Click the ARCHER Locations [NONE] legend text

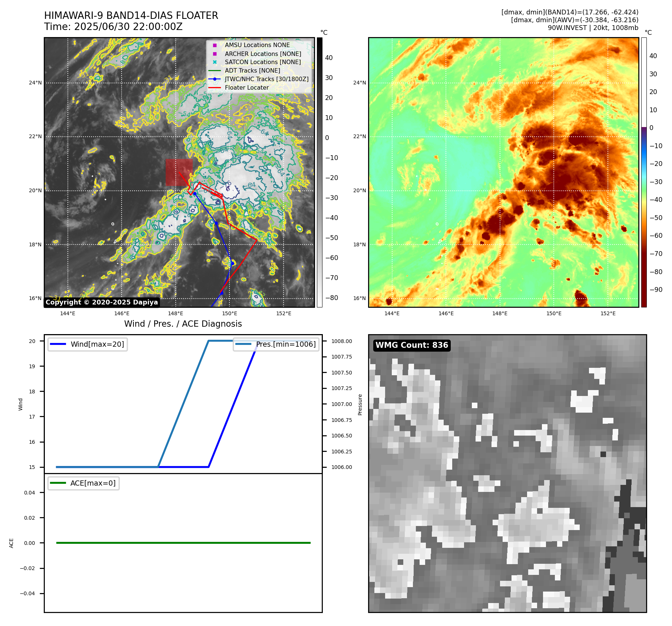click(263, 54)
